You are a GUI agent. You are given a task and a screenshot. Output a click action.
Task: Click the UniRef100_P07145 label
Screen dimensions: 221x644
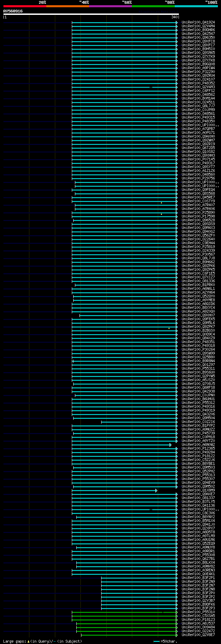[198, 159]
